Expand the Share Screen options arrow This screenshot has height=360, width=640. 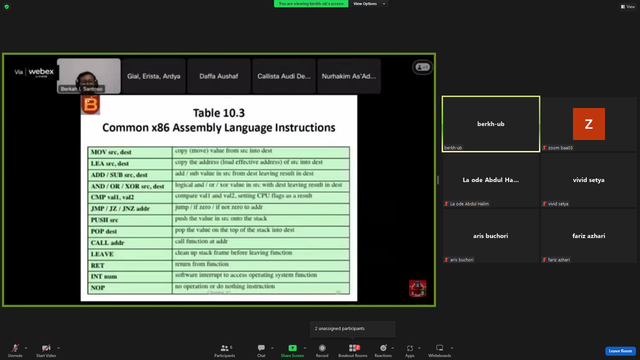pos(305,348)
